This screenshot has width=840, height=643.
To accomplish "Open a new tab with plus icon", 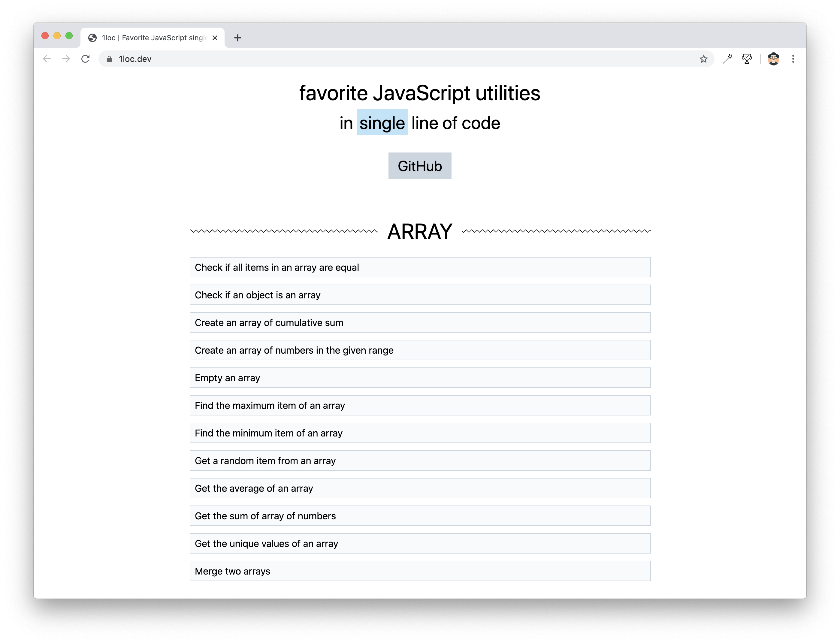I will click(x=238, y=38).
